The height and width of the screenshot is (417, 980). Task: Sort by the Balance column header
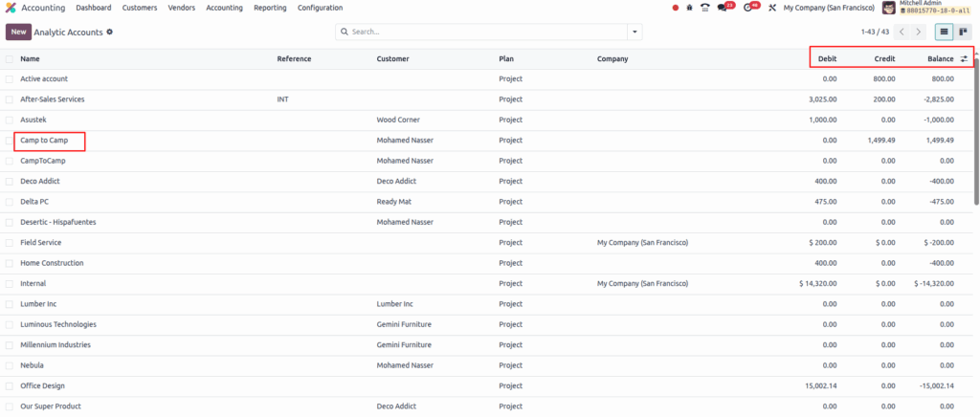(x=940, y=58)
